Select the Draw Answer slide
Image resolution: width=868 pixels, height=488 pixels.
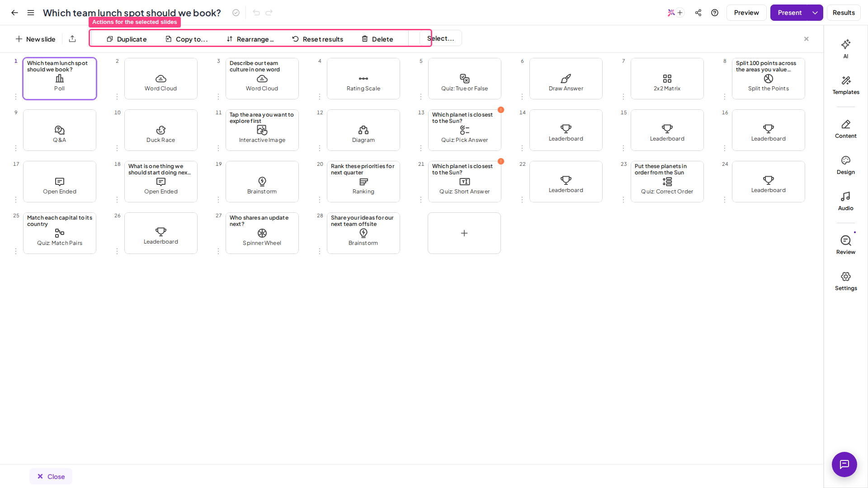pyautogui.click(x=566, y=79)
